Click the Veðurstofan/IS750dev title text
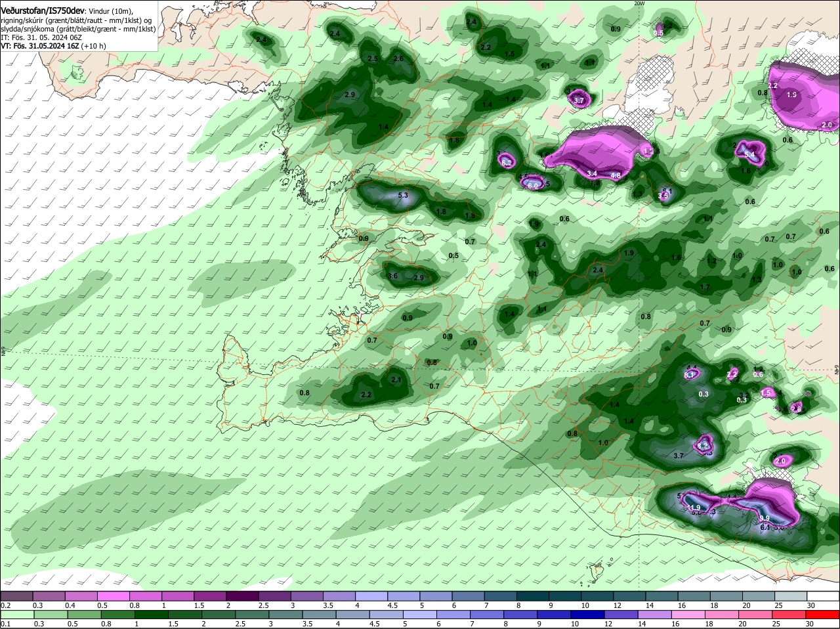840x629 pixels. coord(42,11)
